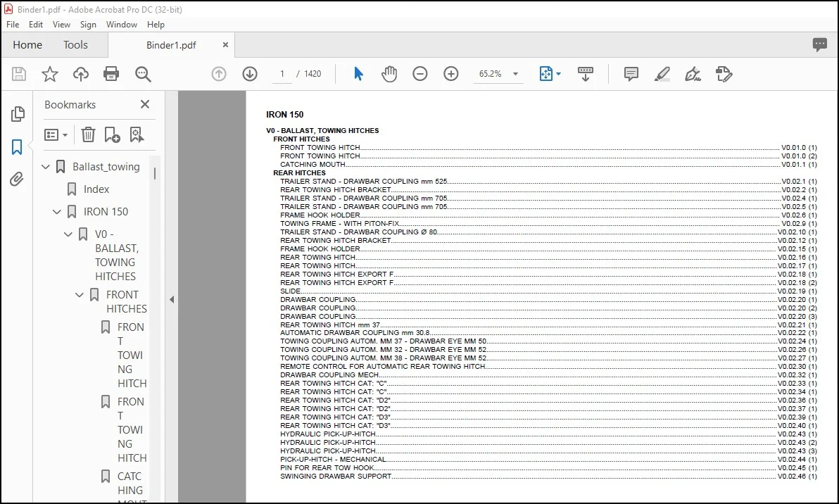The image size is (839, 504).
Task: Select the Highlight text pen
Action: (x=662, y=74)
